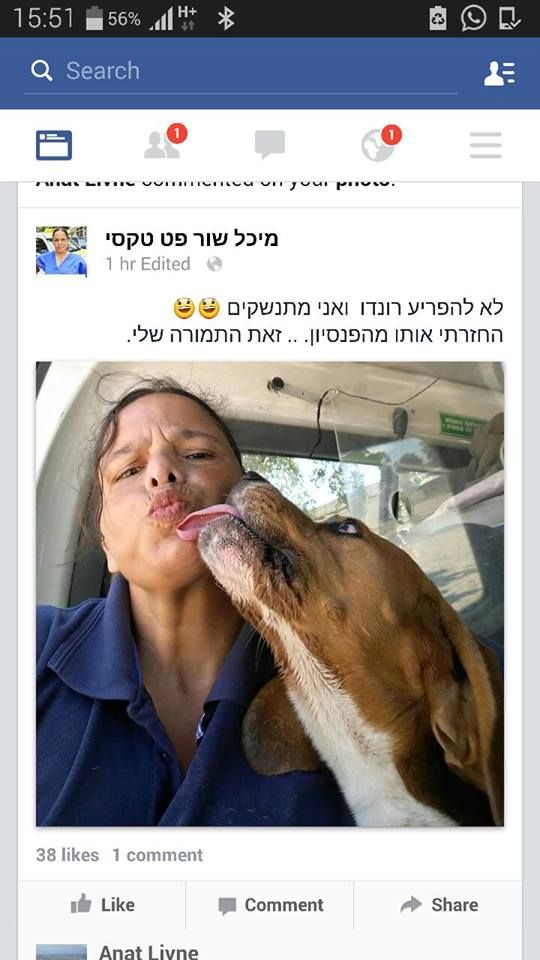
Task: Open the News Feed tab icon
Action: [54, 145]
